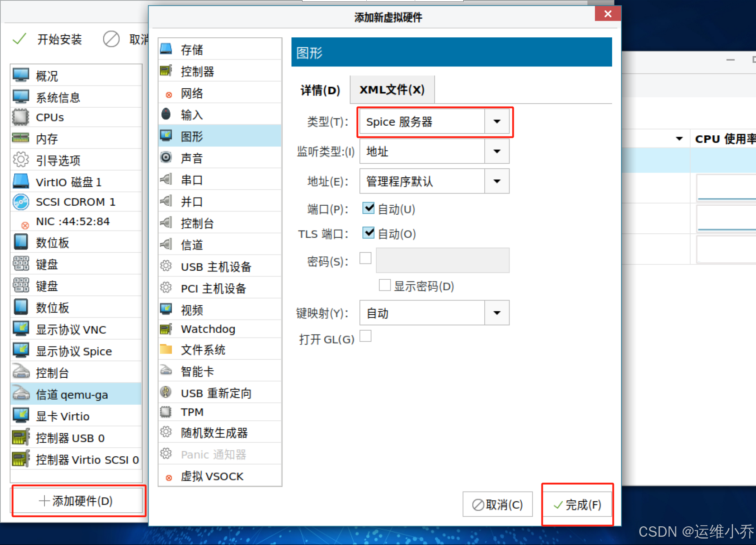The height and width of the screenshot is (545, 756).
Task: Click the 完成(F) finish button
Action: (x=577, y=504)
